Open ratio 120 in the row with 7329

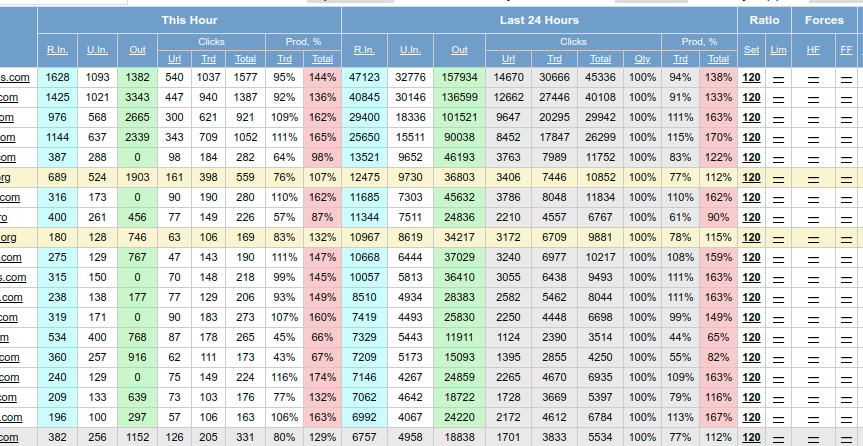click(x=751, y=338)
